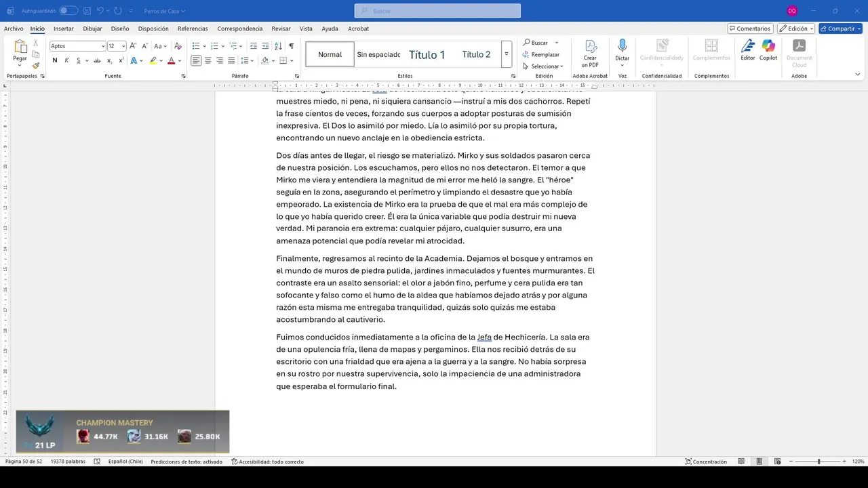The height and width of the screenshot is (488, 868).
Task: Switch to Web Layout view
Action: (776, 462)
